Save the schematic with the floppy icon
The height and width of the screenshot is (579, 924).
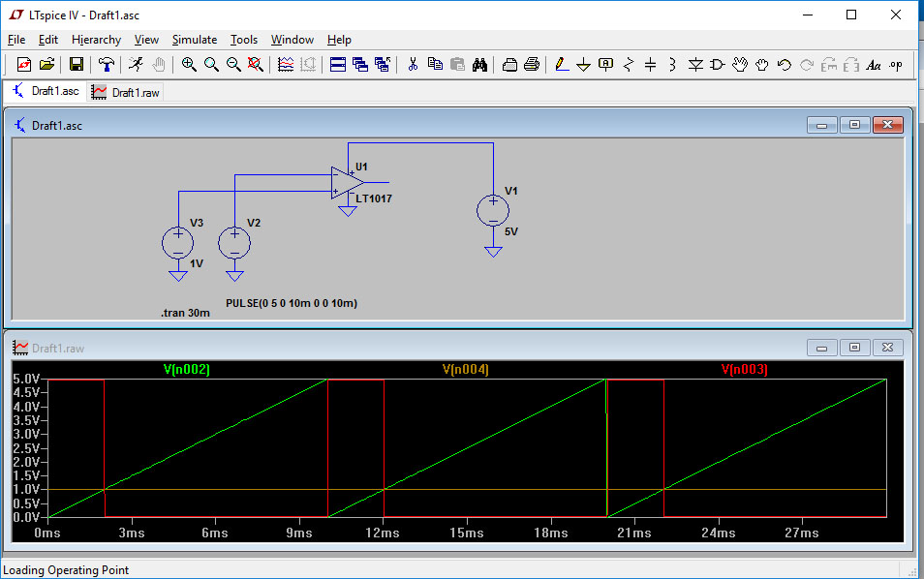click(x=76, y=64)
